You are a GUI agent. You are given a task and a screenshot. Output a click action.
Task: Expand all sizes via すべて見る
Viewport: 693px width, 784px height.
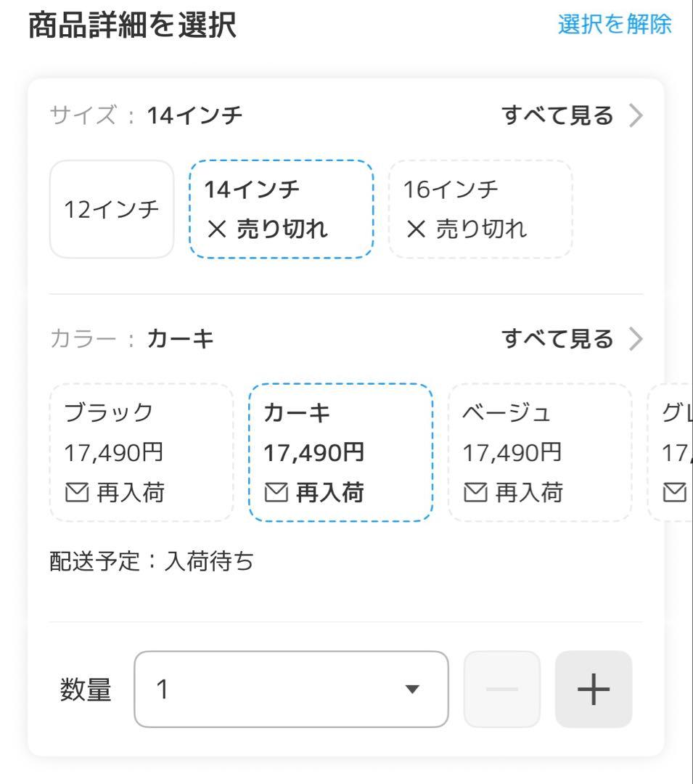[x=557, y=115]
